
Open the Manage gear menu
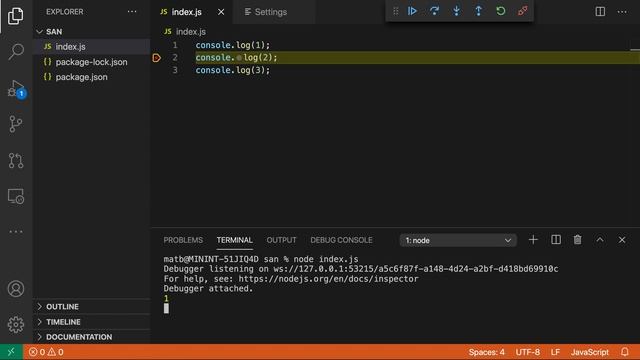[16, 324]
